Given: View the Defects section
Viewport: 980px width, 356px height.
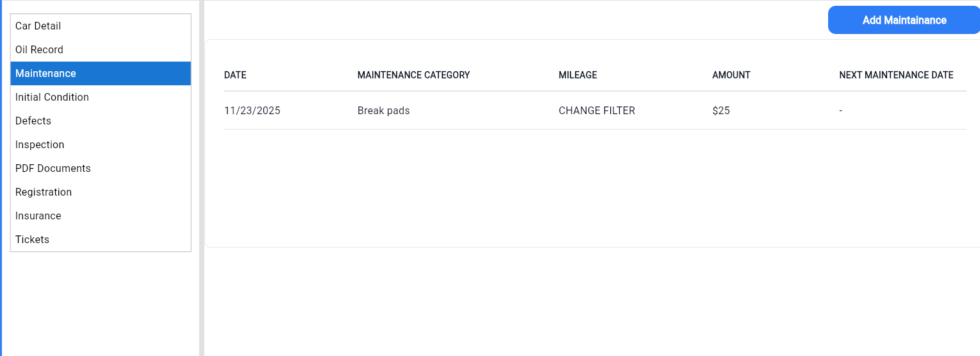Looking at the screenshot, I should [33, 121].
